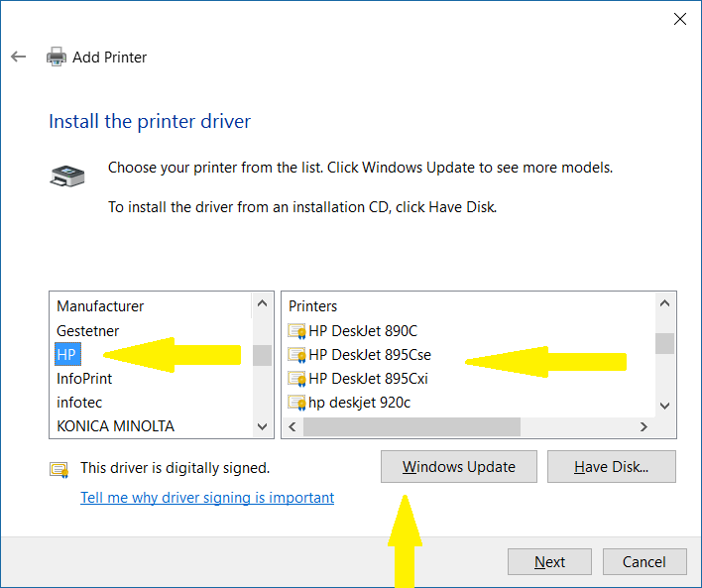Screen dimensions: 702x588
Task: Click the Windows Update button
Action: (459, 467)
